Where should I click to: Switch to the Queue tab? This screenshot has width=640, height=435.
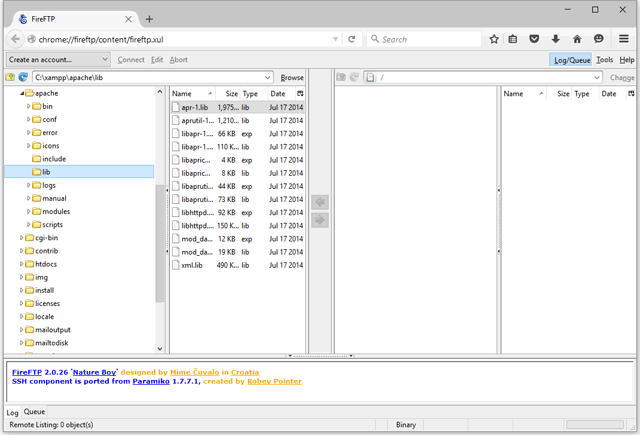pyautogui.click(x=34, y=411)
